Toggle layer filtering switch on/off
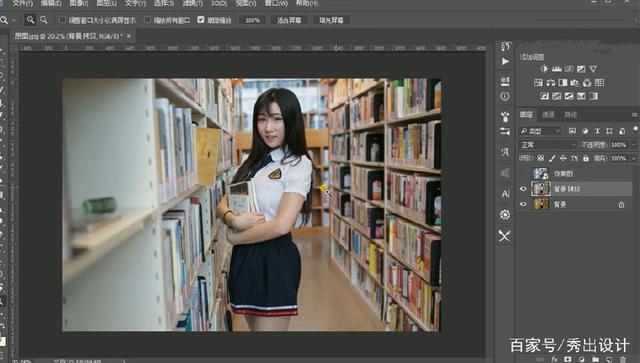 pos(635,129)
